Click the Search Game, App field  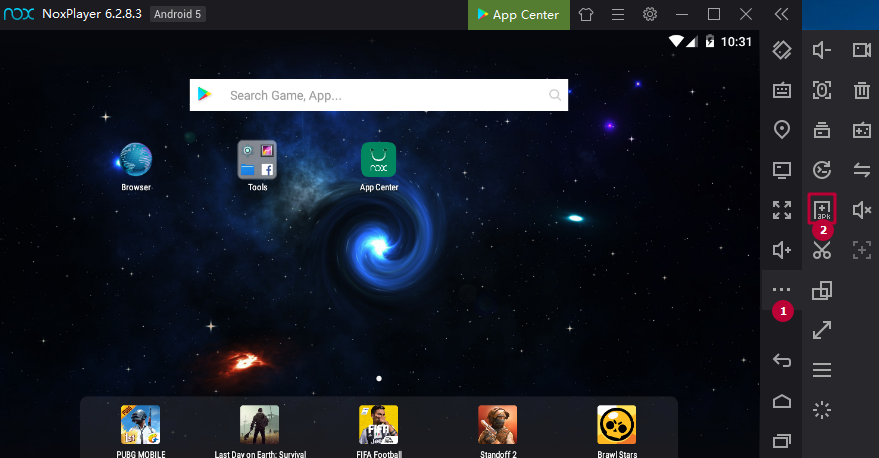(x=379, y=95)
